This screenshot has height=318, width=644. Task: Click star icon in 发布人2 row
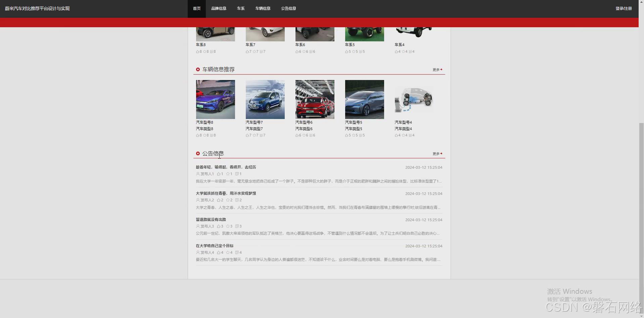(228, 200)
